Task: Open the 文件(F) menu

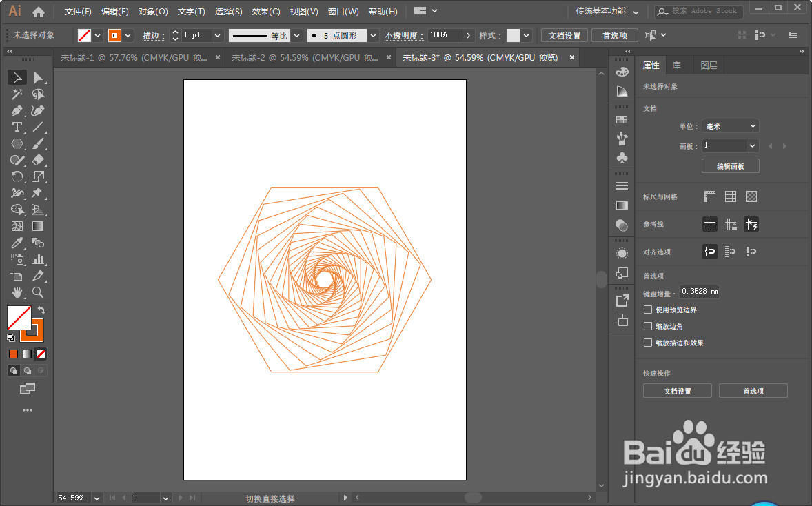Action: (x=78, y=12)
